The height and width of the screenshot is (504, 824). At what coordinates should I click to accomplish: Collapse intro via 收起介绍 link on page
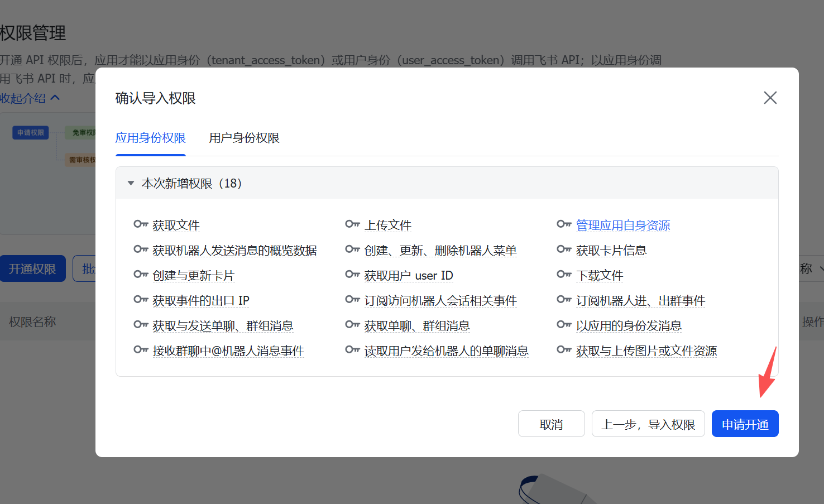tap(30, 98)
